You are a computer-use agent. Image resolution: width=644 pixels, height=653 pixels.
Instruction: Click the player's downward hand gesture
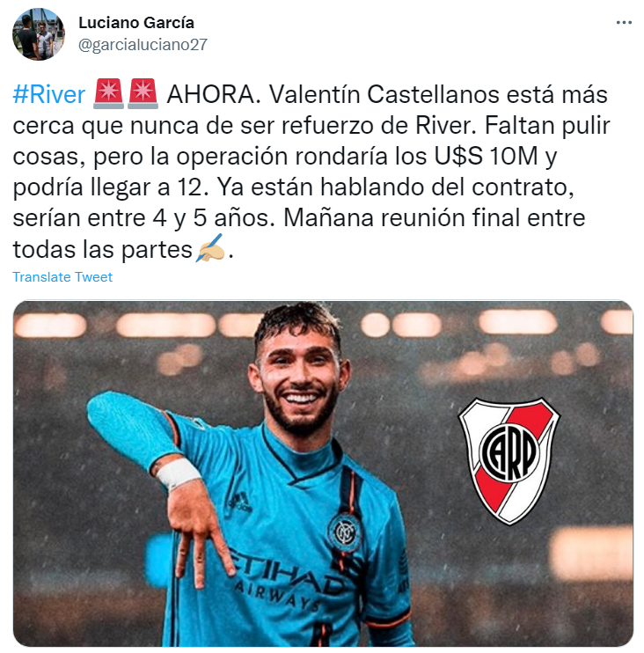pyautogui.click(x=199, y=537)
